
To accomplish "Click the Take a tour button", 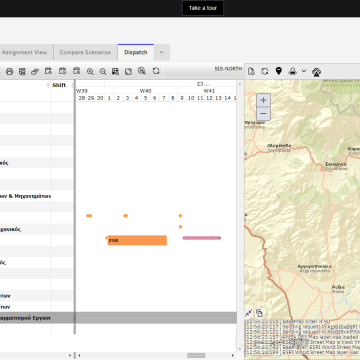I will point(203,8).
